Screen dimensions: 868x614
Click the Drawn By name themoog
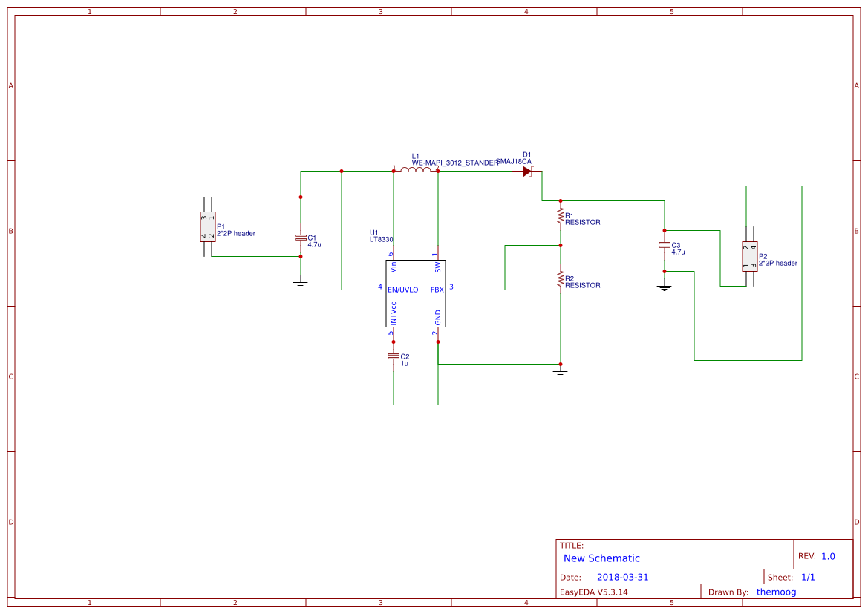point(777,592)
